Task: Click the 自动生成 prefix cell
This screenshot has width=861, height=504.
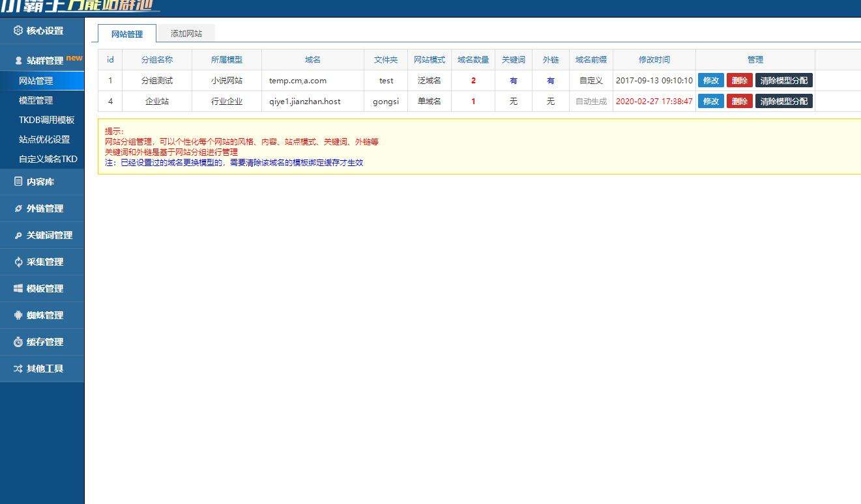Action: tap(591, 101)
